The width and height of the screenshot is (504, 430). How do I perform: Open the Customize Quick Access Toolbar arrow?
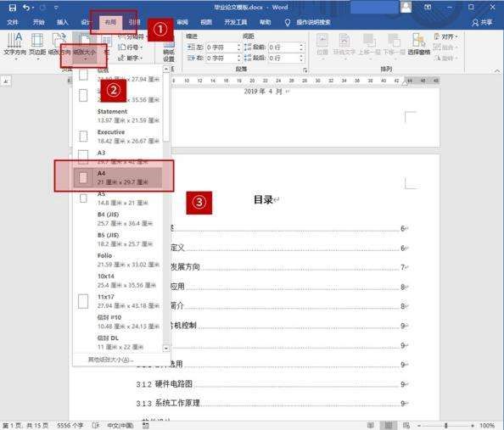click(x=56, y=8)
